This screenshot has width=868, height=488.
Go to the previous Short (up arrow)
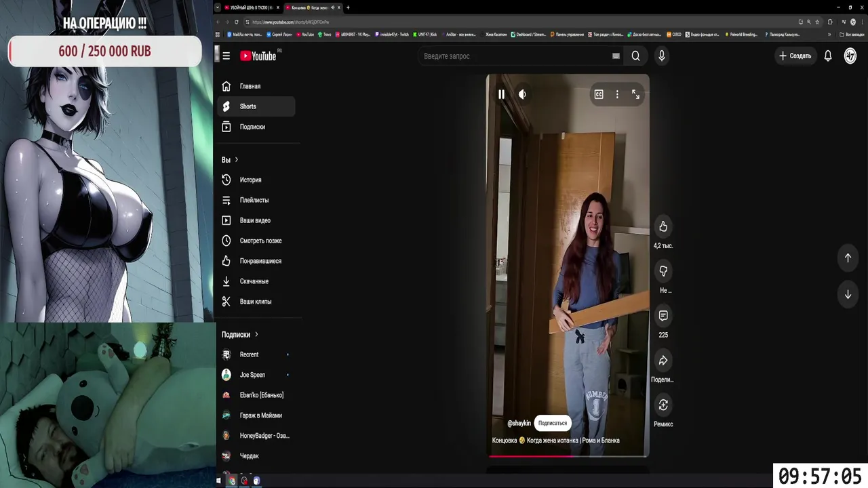coord(848,258)
